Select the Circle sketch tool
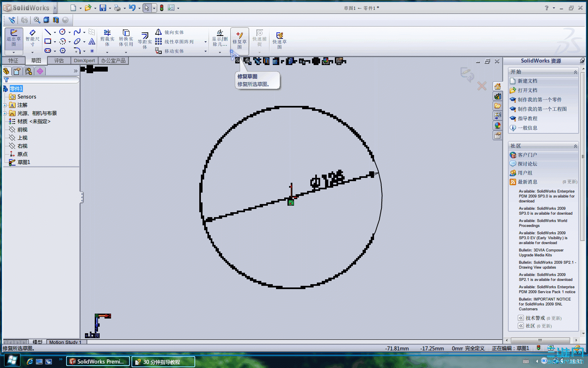Viewport: 588px width, 368px height. (62, 32)
